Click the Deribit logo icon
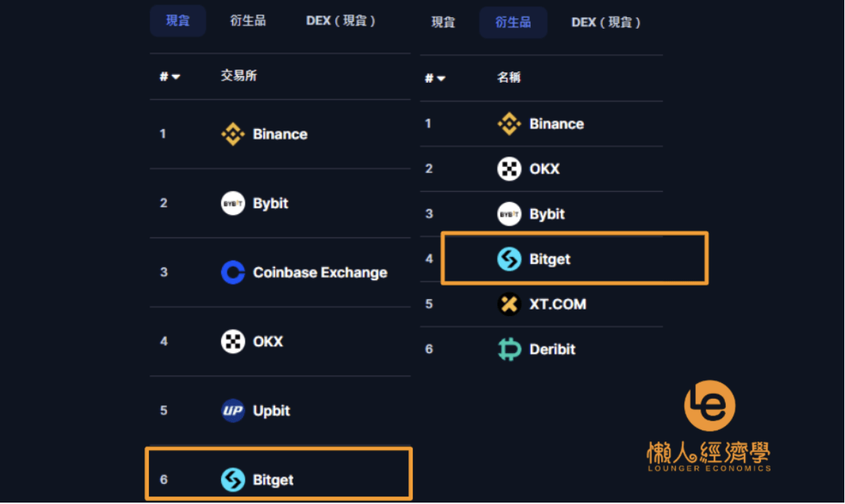 click(510, 349)
